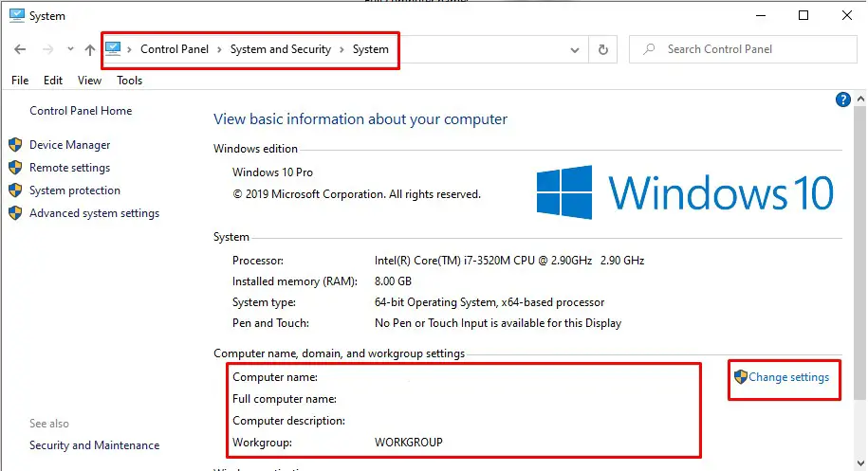Click the Full computer name label
This screenshot has width=868, height=471.
pyautogui.click(x=284, y=399)
